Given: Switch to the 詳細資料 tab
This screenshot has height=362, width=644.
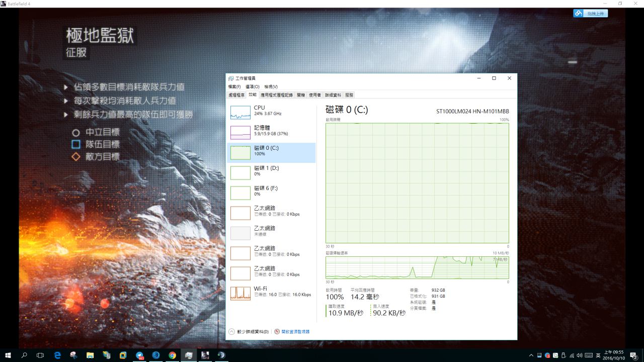Looking at the screenshot, I should click(x=333, y=95).
